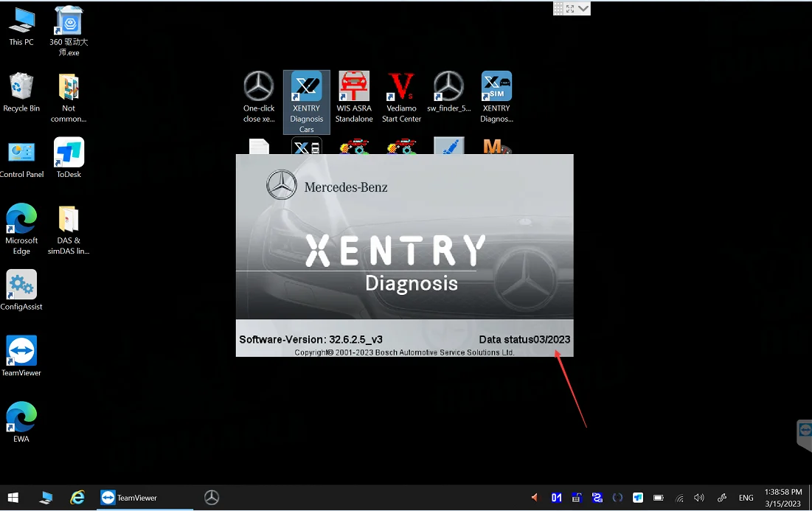812x511 pixels.
Task: Launch the WIS ASRA Standalone shortcut
Action: tap(354, 88)
